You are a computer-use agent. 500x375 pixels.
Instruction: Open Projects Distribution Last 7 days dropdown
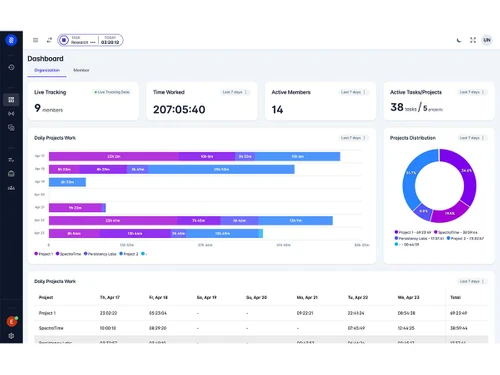472,138
